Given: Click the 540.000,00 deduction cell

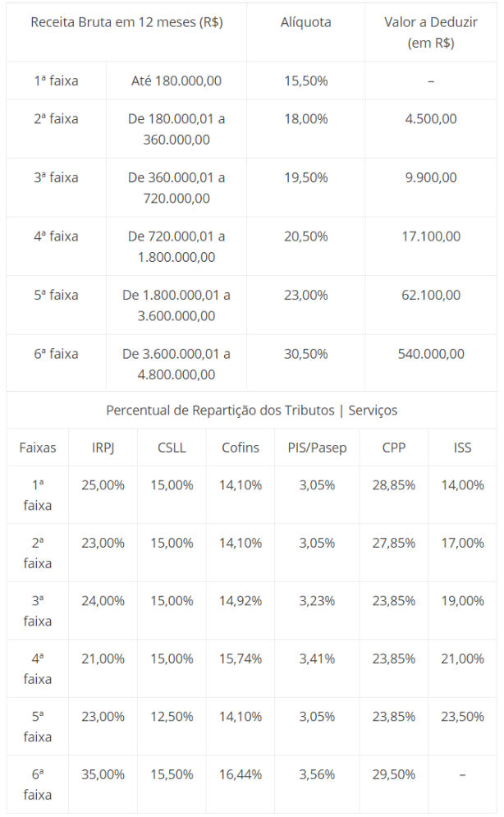Looking at the screenshot, I should point(431,354).
